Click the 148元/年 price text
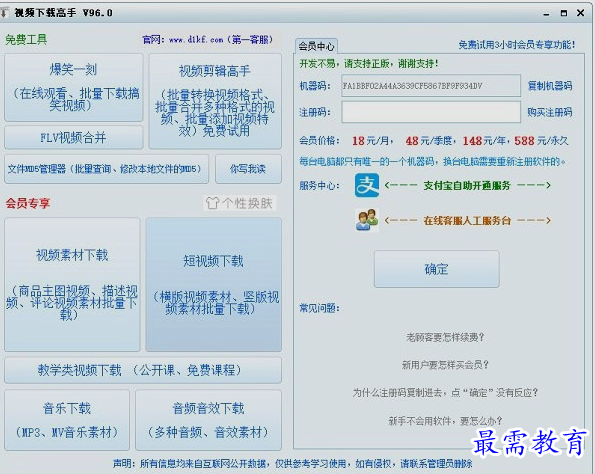 (x=484, y=141)
